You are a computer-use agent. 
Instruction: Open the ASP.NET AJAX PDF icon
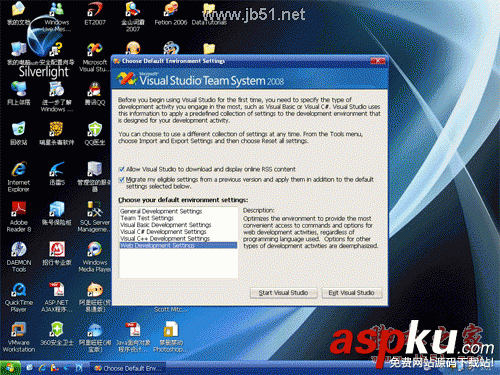[x=57, y=296]
